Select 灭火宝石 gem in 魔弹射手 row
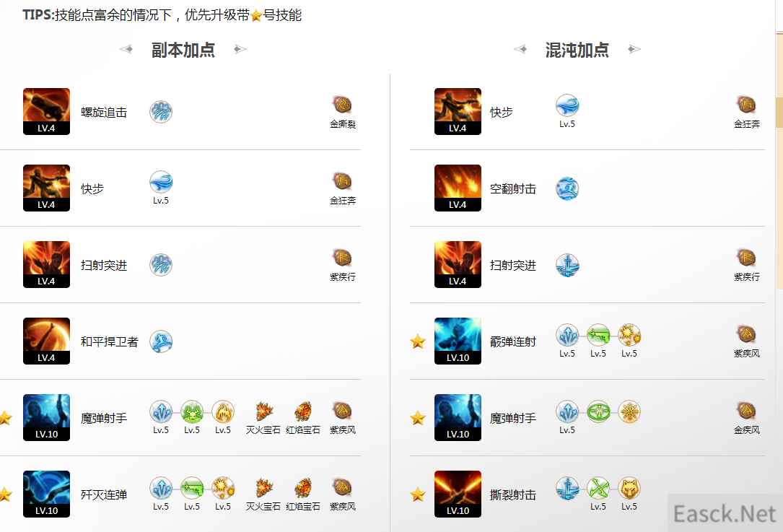Image resolution: width=783 pixels, height=532 pixels. [x=263, y=411]
